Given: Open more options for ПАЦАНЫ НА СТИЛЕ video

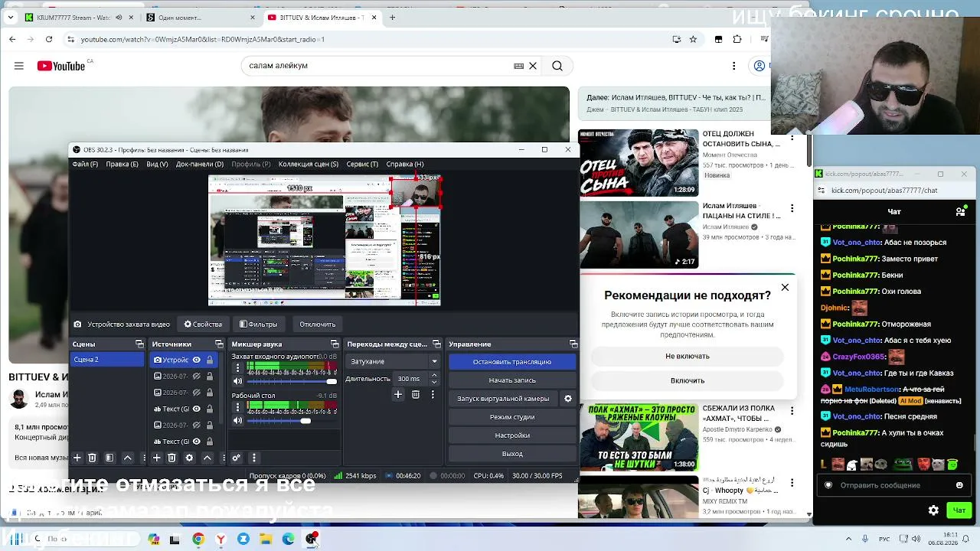Looking at the screenshot, I should point(792,208).
